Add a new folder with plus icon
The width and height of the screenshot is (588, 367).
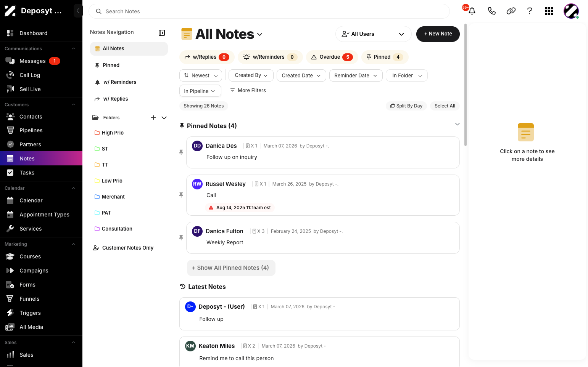pyautogui.click(x=153, y=118)
